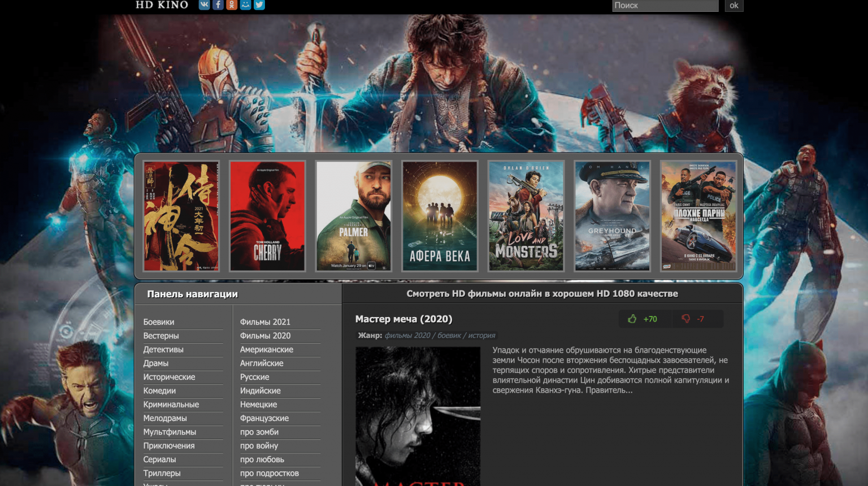Image resolution: width=868 pixels, height=486 pixels.
Task: Select the фильмы 2020 genre tag
Action: [407, 335]
